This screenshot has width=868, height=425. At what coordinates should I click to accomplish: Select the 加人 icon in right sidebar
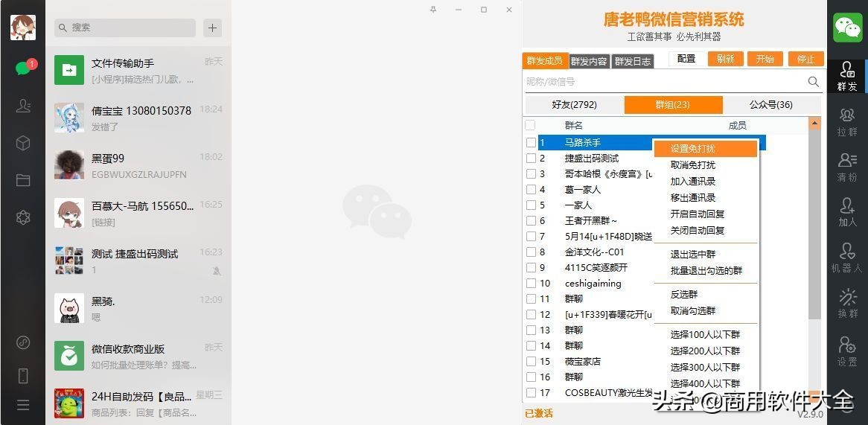coord(847,213)
